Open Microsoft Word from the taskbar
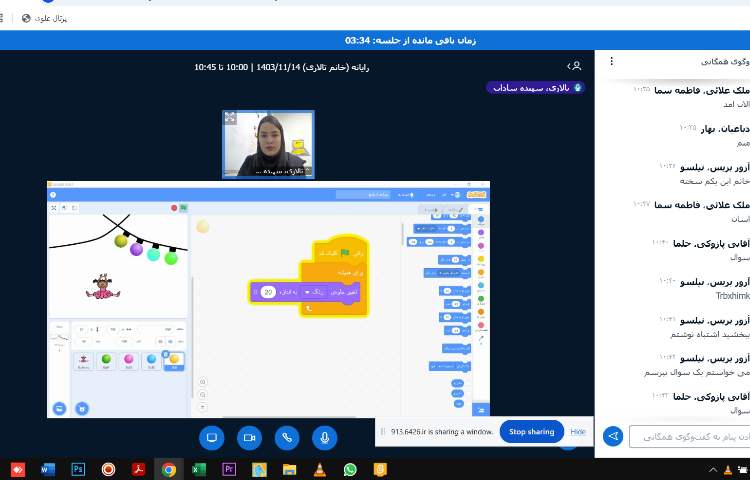The image size is (750, 480). click(48, 469)
